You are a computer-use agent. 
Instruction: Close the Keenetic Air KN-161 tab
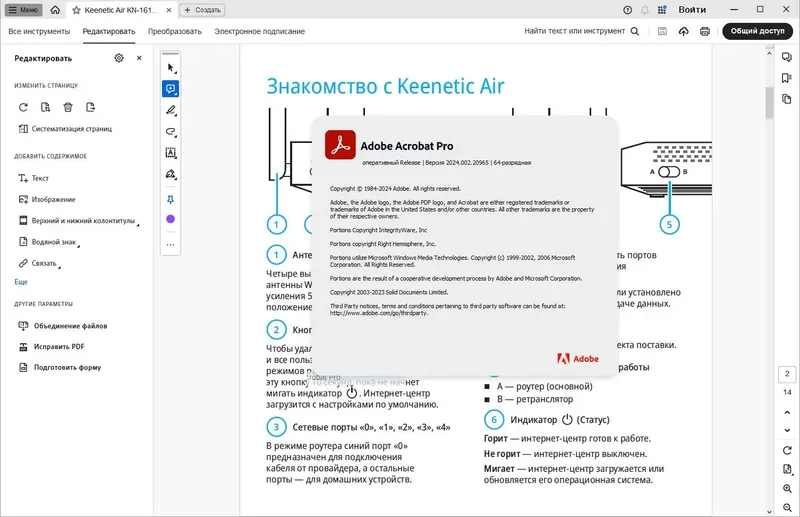[x=169, y=10]
